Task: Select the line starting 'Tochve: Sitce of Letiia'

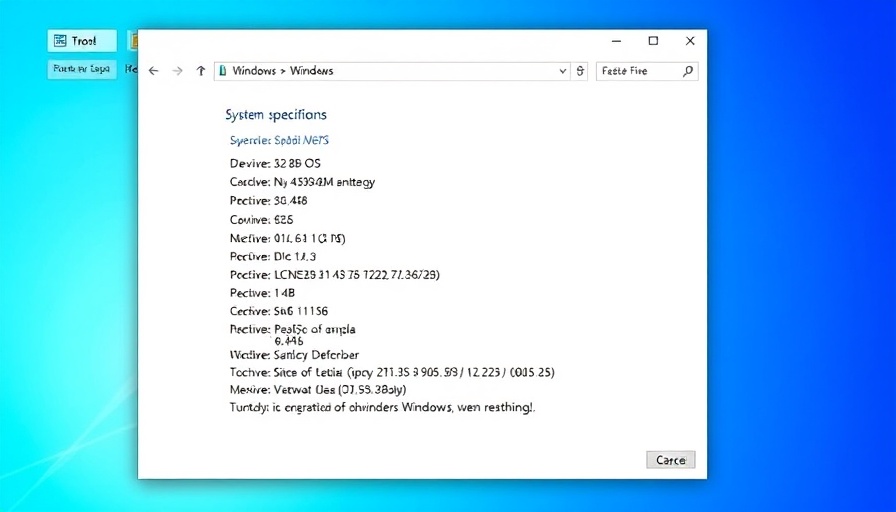Action: (392, 373)
